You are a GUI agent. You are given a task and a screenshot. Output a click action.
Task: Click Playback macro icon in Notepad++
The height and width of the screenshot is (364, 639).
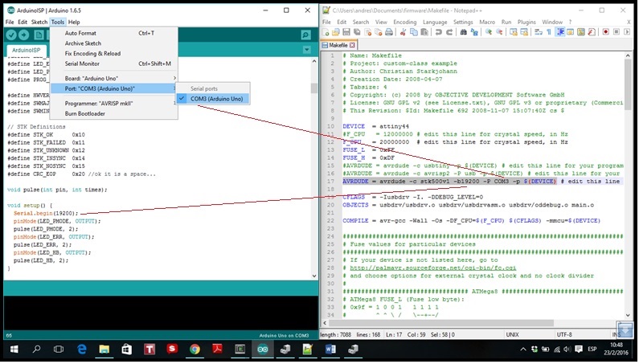pos(627,32)
